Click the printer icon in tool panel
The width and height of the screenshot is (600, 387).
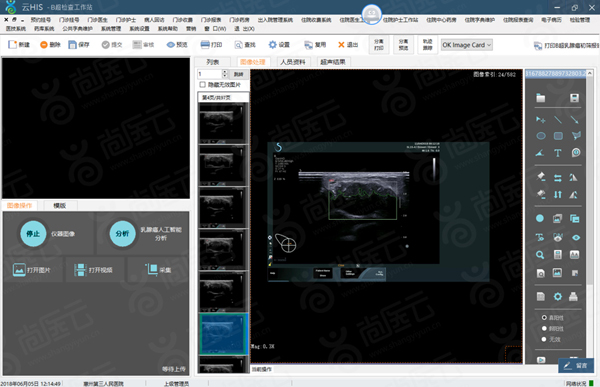573,296
